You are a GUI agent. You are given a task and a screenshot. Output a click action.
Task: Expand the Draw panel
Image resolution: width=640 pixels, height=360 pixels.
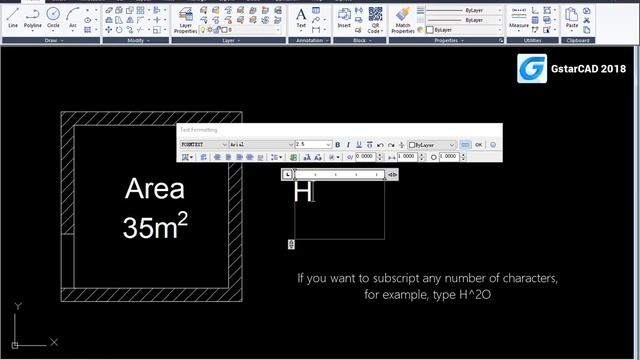51,40
